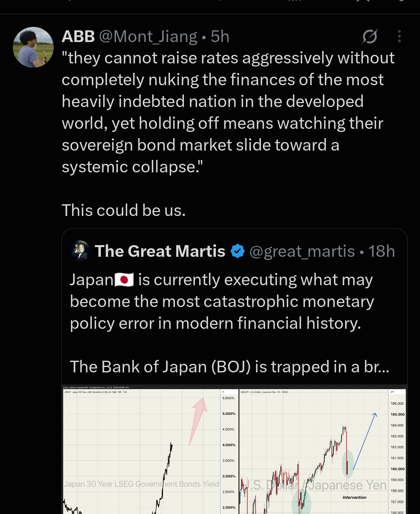The height and width of the screenshot is (514, 420).
Task: Tap the Grok slashed-circle icon on ABB's post
Action: (x=369, y=37)
